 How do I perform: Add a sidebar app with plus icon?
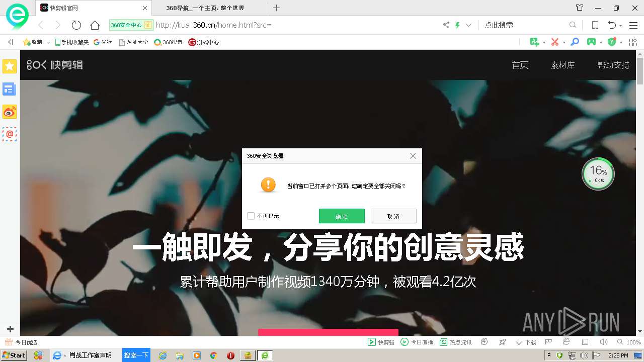tap(10, 329)
